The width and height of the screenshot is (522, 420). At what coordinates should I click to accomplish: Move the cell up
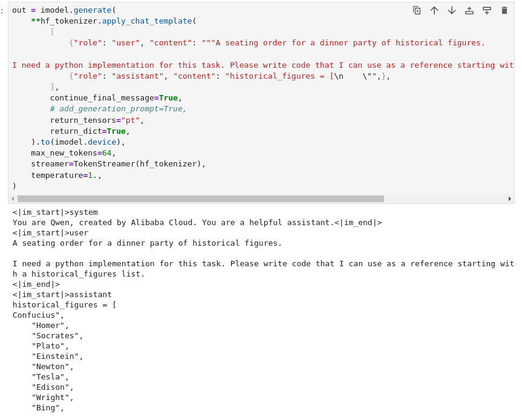pos(434,10)
